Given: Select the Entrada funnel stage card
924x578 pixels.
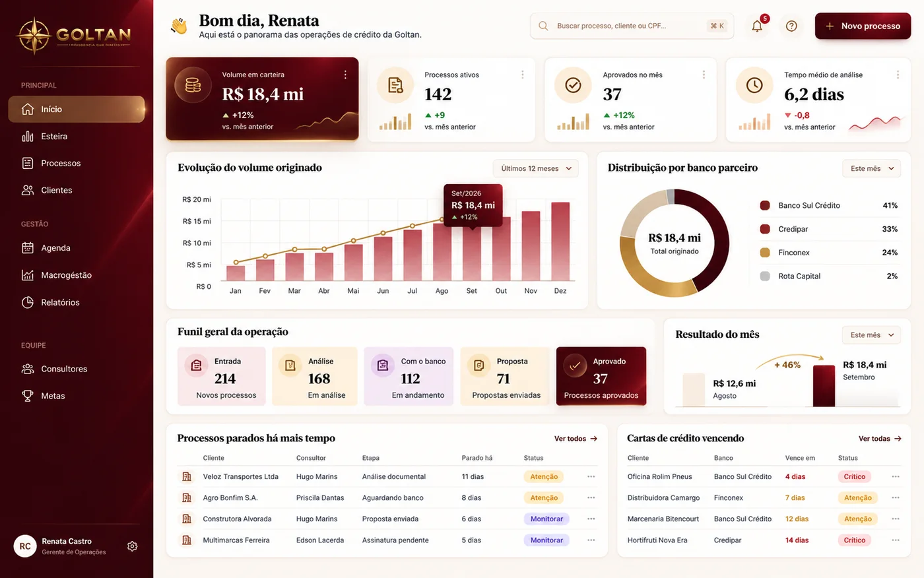Looking at the screenshot, I should tap(222, 376).
